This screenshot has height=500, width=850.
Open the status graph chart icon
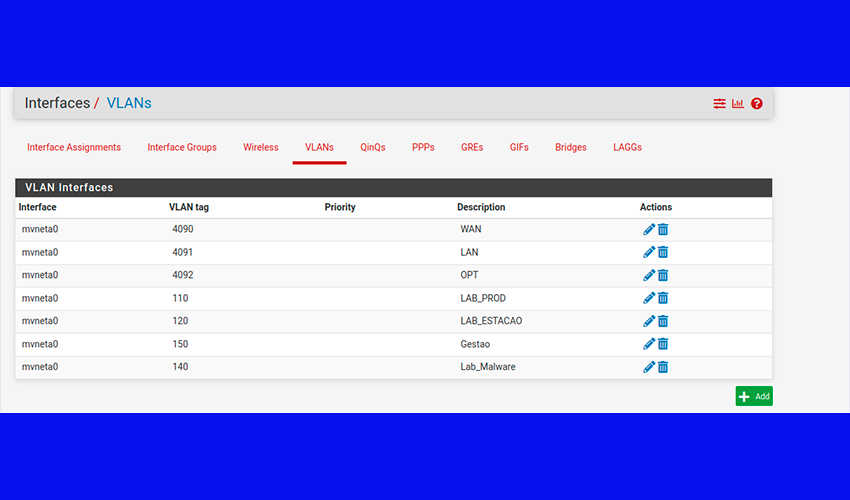pyautogui.click(x=738, y=104)
